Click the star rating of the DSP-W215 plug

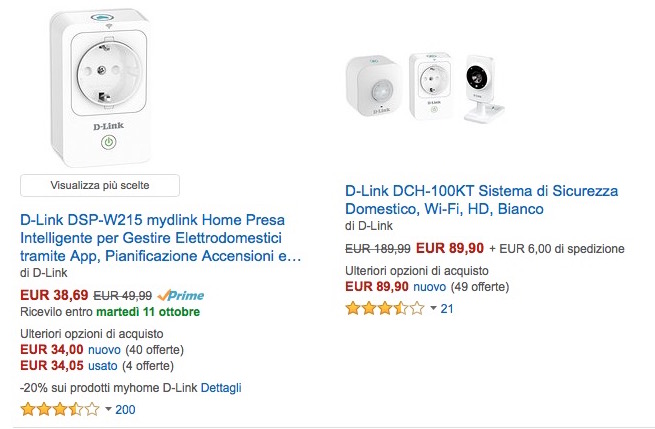tap(60, 409)
